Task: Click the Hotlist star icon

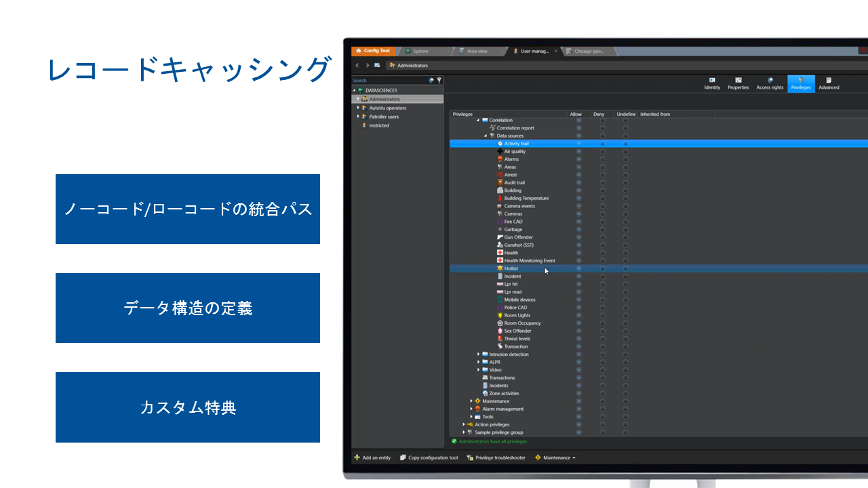Action: 500,268
